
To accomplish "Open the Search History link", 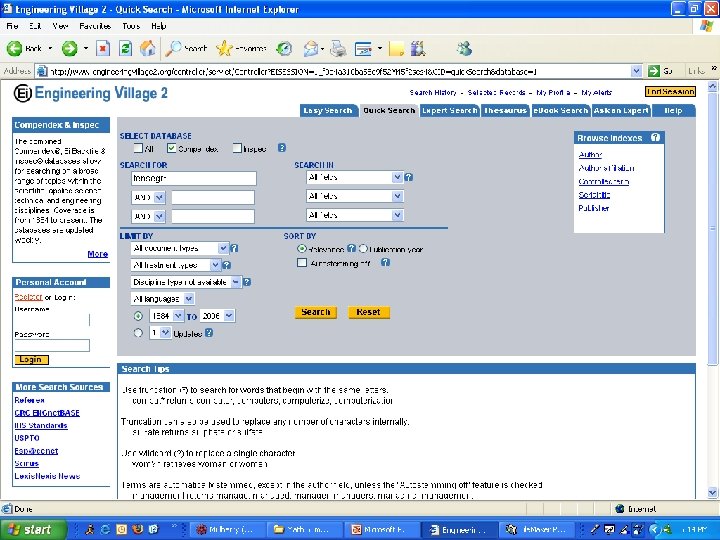I will (433, 93).
